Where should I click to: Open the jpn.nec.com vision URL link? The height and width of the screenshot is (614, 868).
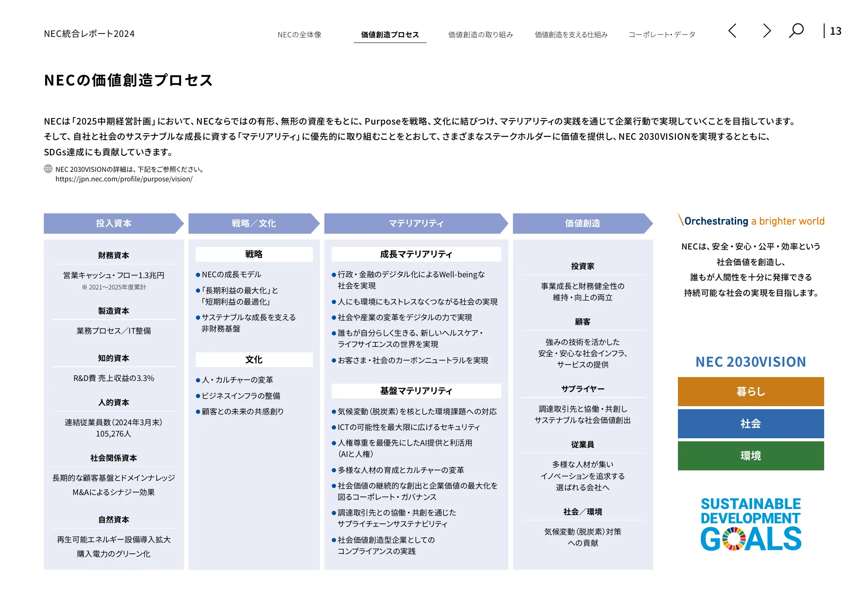point(124,179)
